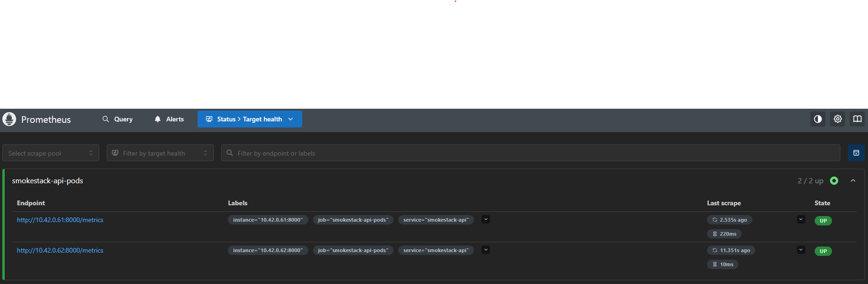868x284 pixels.
Task: Toggle the light/dark theme icon
Action: [x=818, y=119]
